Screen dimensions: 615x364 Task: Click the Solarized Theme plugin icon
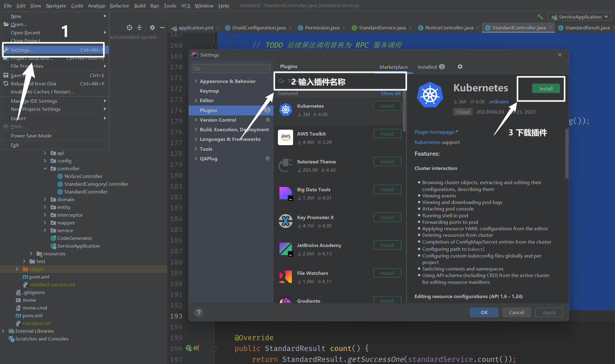(x=286, y=165)
